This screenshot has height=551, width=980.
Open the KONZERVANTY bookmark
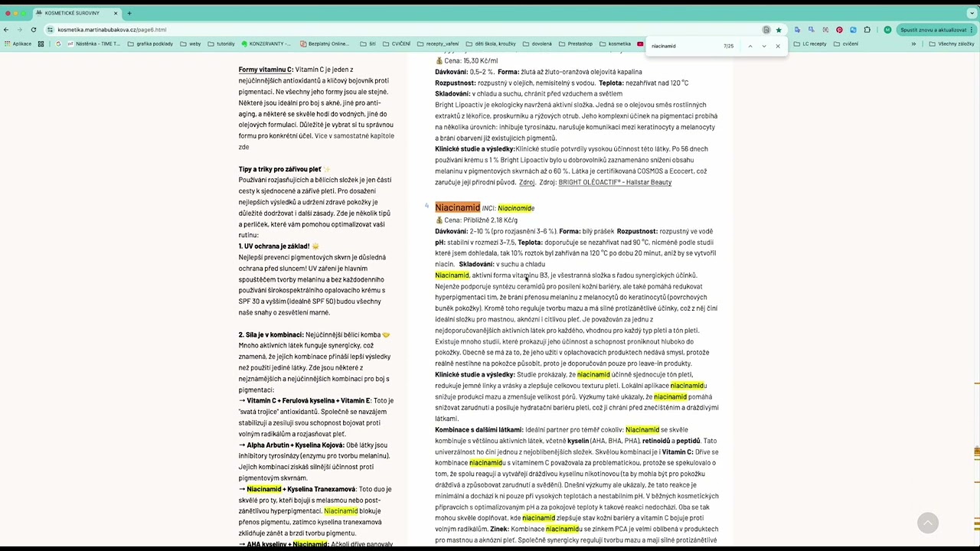point(266,44)
